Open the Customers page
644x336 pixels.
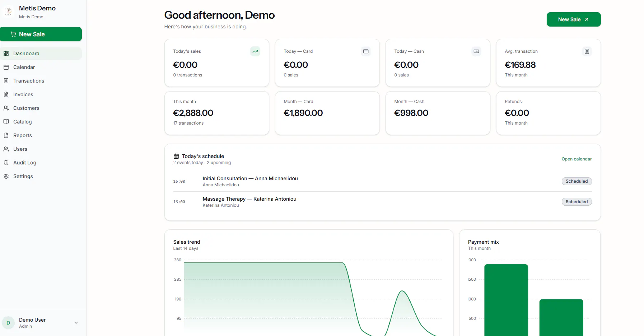[41, 108]
